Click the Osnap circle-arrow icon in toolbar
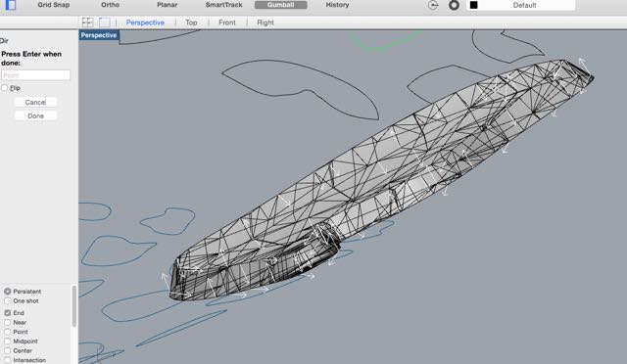 pyautogui.click(x=433, y=5)
